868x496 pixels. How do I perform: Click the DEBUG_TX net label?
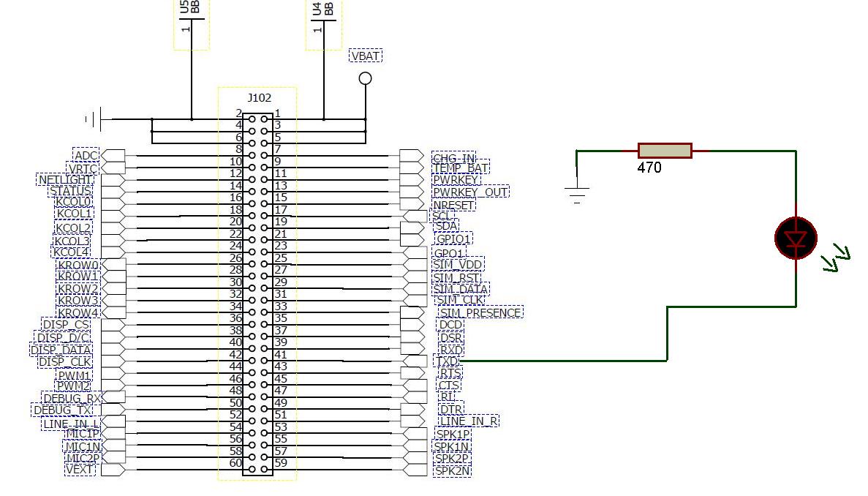63,410
